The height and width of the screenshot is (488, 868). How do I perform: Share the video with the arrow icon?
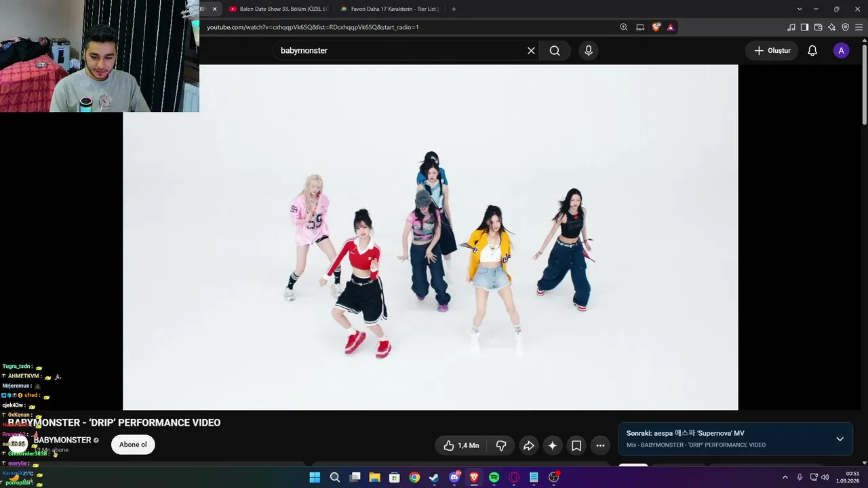[528, 445]
